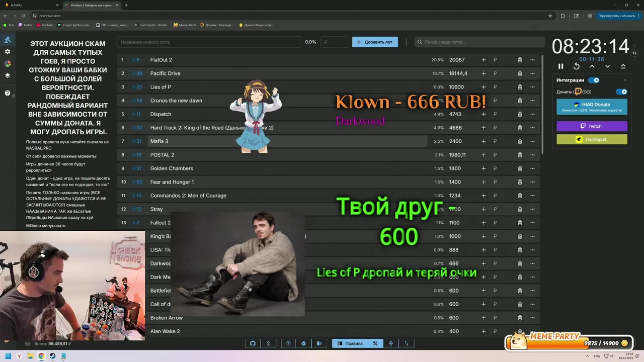Delete the Fear and Hunger 1 lot
The width and height of the screenshot is (644, 362).
(520, 182)
